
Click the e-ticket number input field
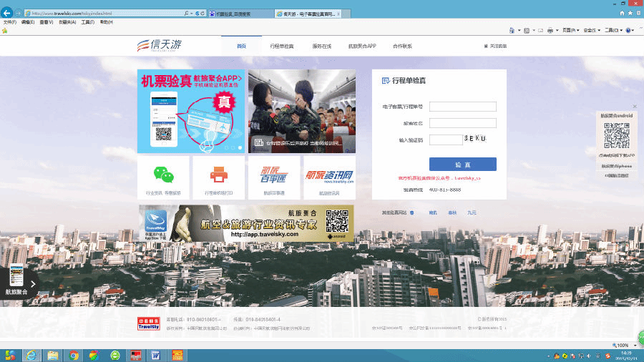(x=462, y=107)
